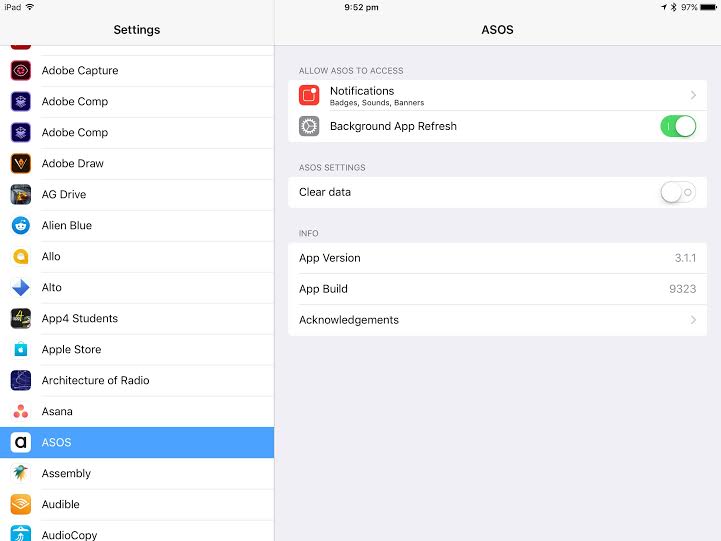Image resolution: width=721 pixels, height=541 pixels.
Task: Tap the Architecture of Radio icon
Action: pyautogui.click(x=21, y=381)
